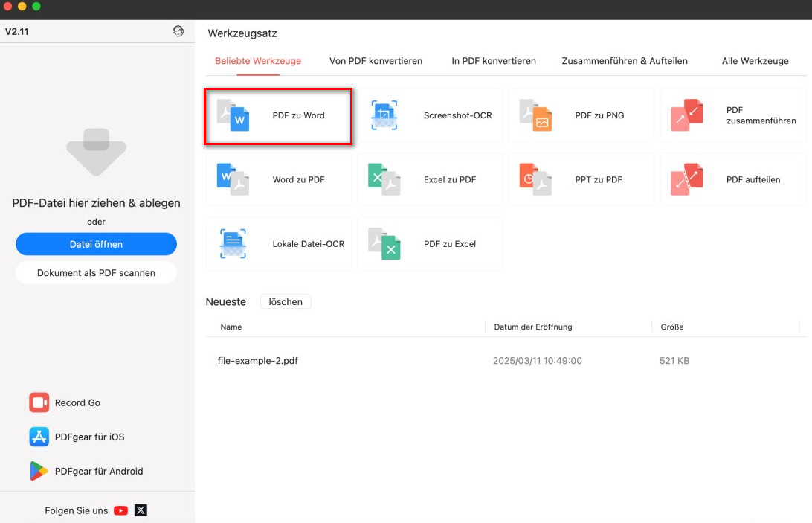Click the Datei öffnen button
Image resolution: width=812 pixels, height=523 pixels.
tap(96, 244)
